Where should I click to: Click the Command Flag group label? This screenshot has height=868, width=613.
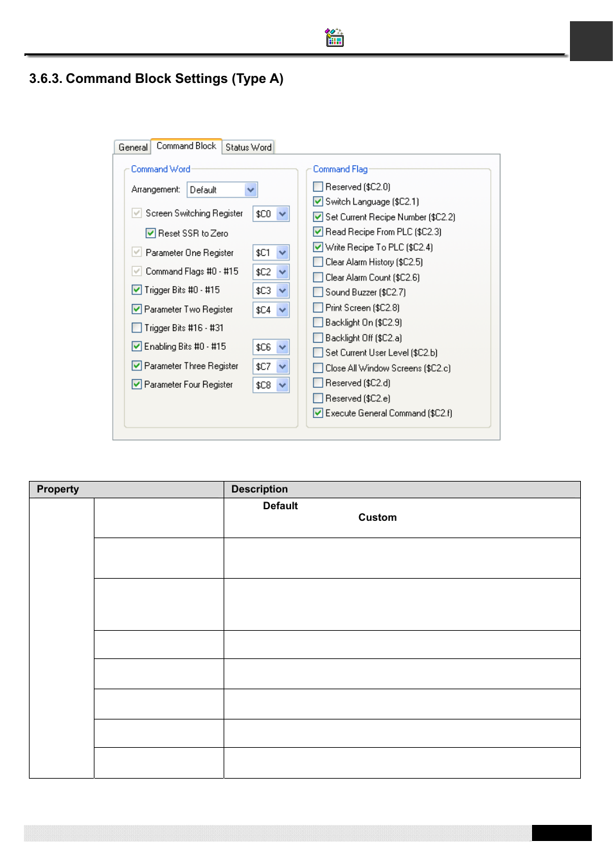[x=341, y=170]
